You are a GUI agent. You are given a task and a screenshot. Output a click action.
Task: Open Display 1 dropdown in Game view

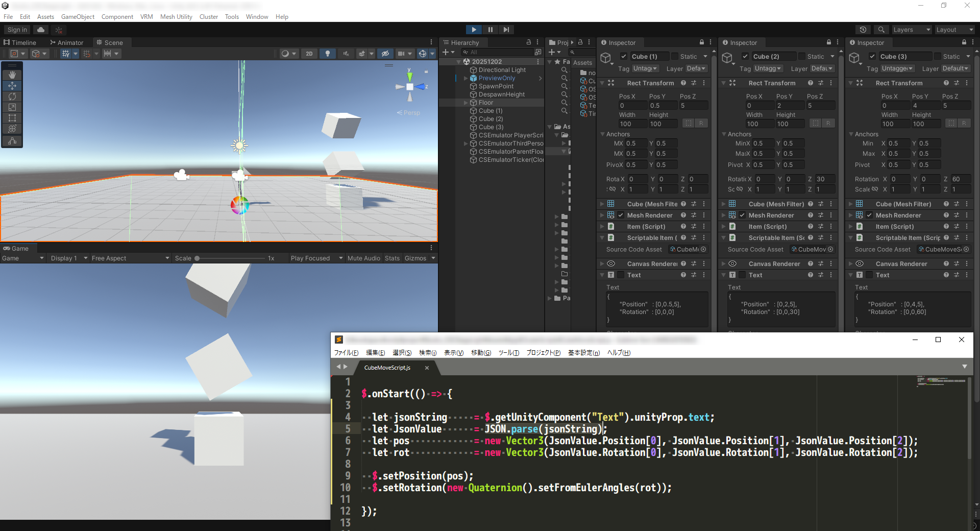[69, 258]
